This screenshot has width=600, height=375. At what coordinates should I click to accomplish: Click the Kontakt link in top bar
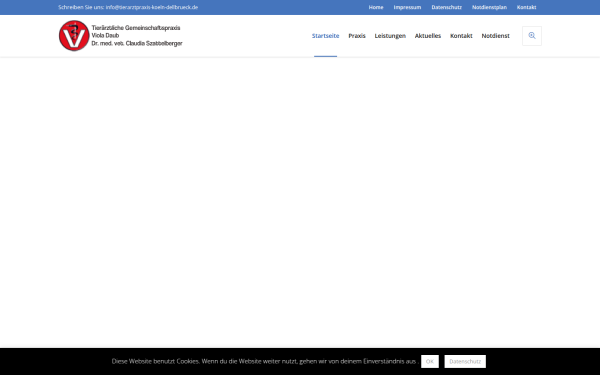526,7
